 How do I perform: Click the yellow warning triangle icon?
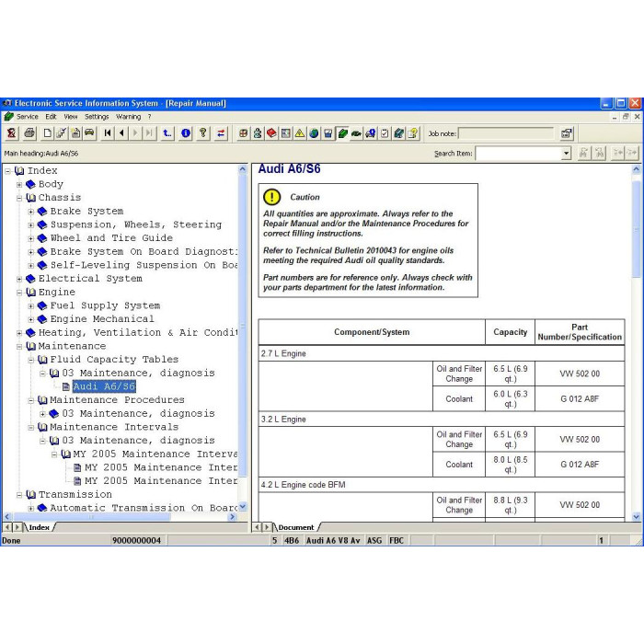point(300,133)
